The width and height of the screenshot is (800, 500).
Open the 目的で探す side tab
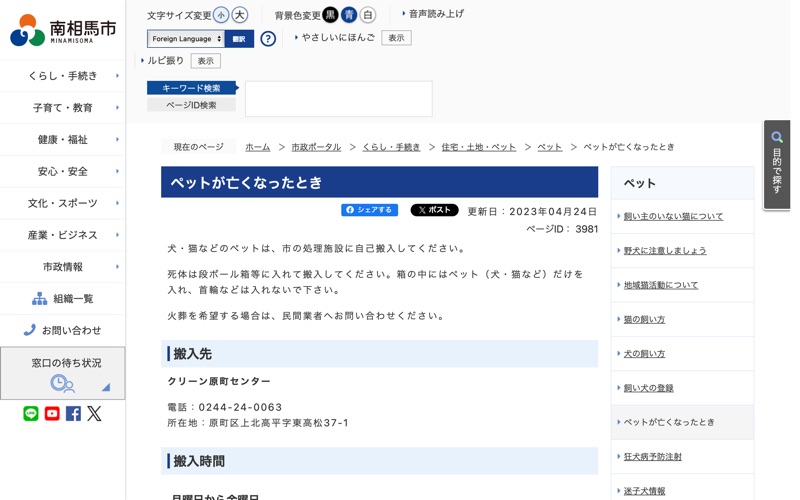(777, 165)
